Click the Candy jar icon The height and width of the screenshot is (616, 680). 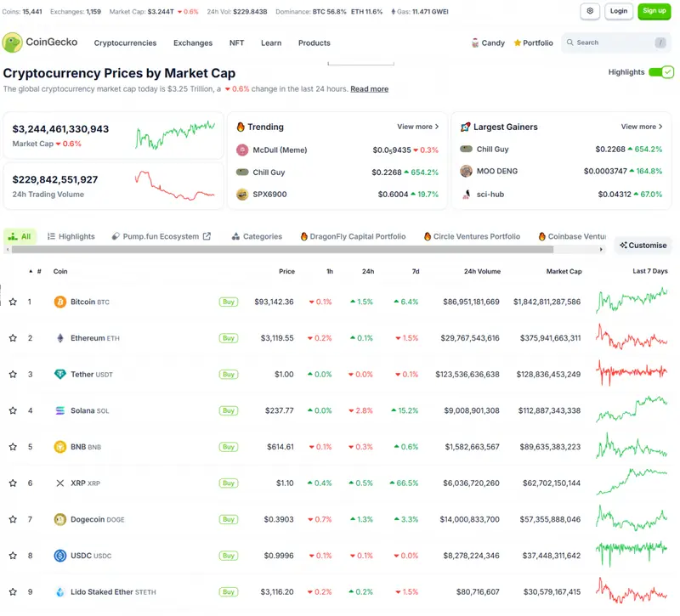click(x=475, y=43)
